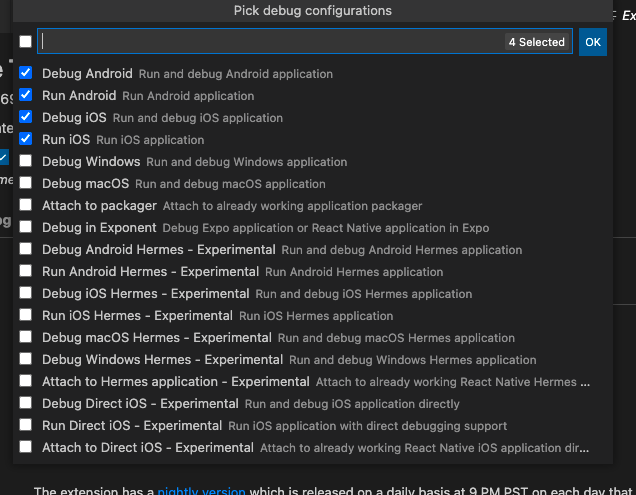
Task: Click 'Run and debug iOS application' description
Action: pos(198,118)
